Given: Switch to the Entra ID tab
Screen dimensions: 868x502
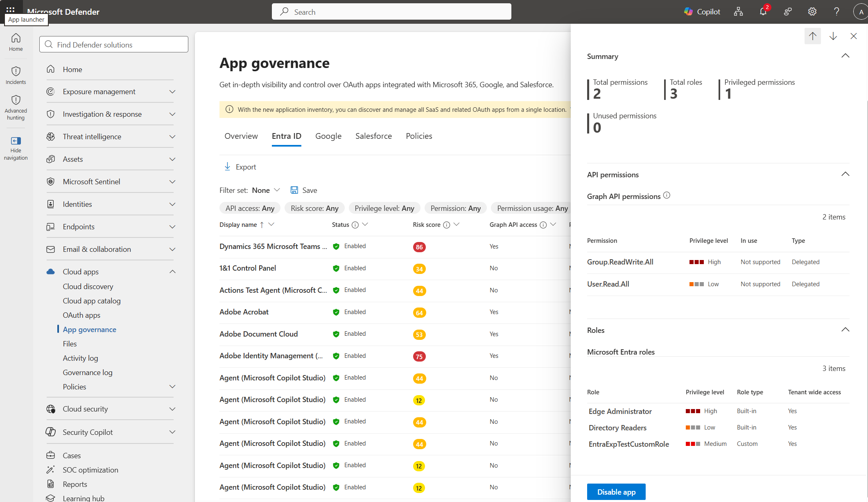Looking at the screenshot, I should (x=287, y=136).
